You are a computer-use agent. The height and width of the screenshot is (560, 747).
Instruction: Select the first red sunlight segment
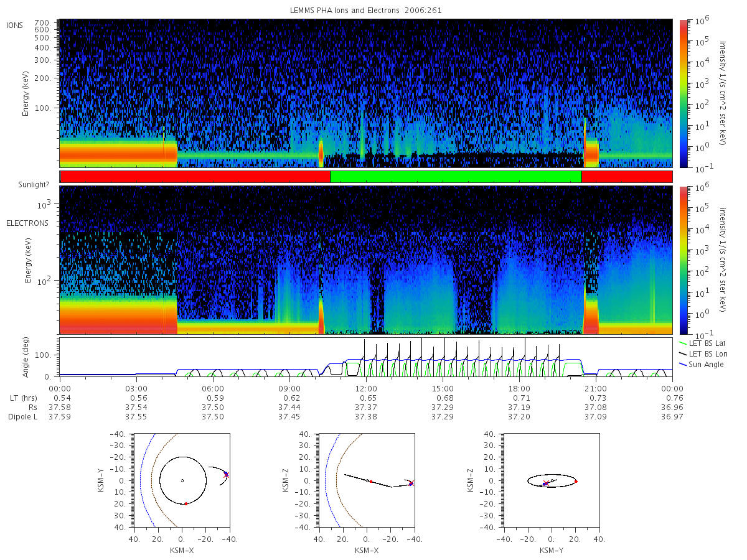tap(195, 177)
